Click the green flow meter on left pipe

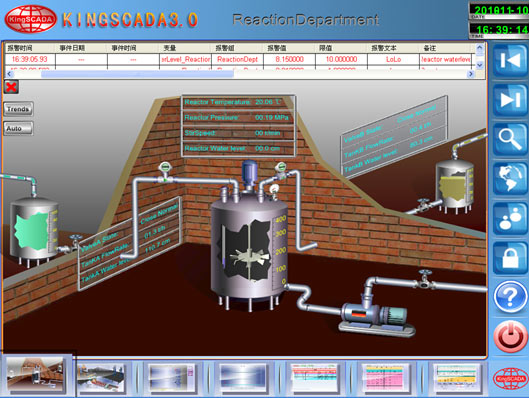click(164, 172)
